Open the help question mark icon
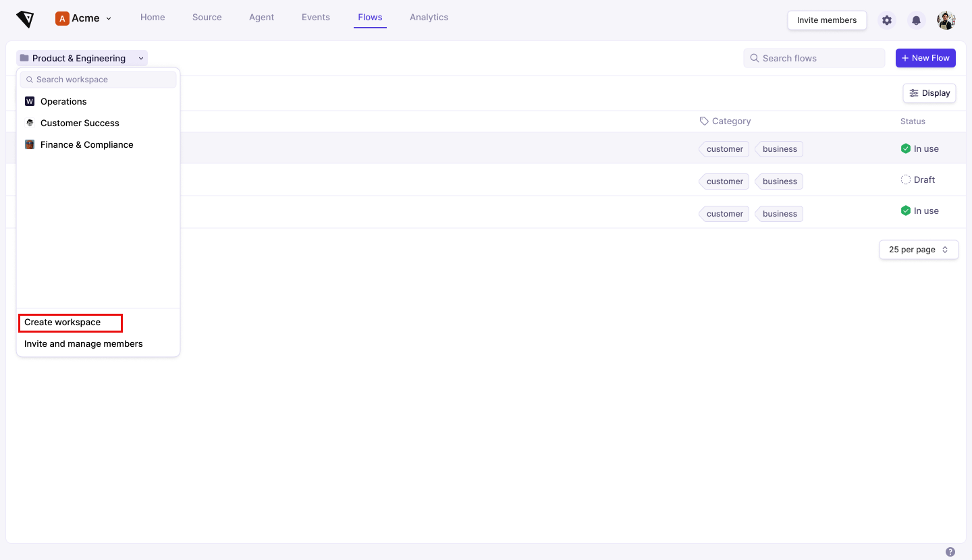The width and height of the screenshot is (972, 560). click(x=950, y=552)
